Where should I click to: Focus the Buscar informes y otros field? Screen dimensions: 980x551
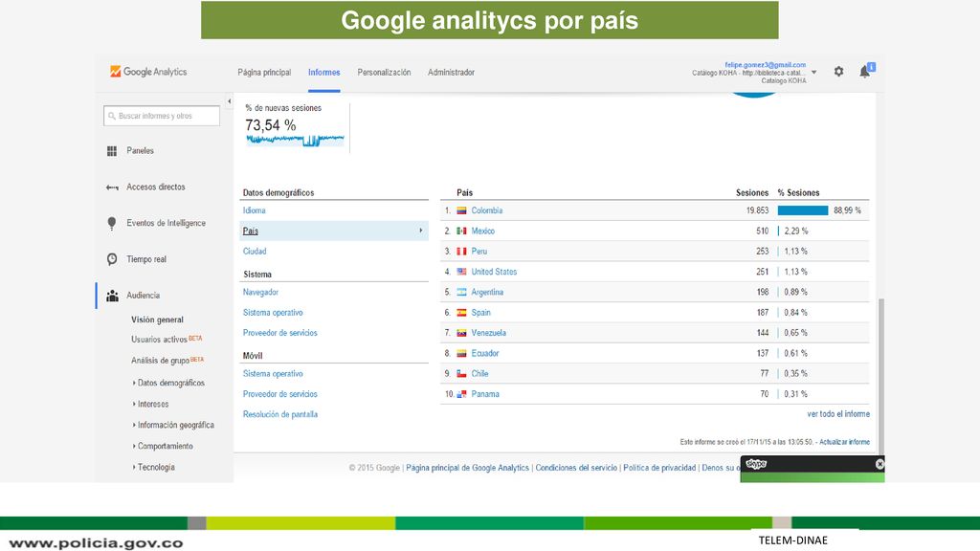tap(162, 116)
